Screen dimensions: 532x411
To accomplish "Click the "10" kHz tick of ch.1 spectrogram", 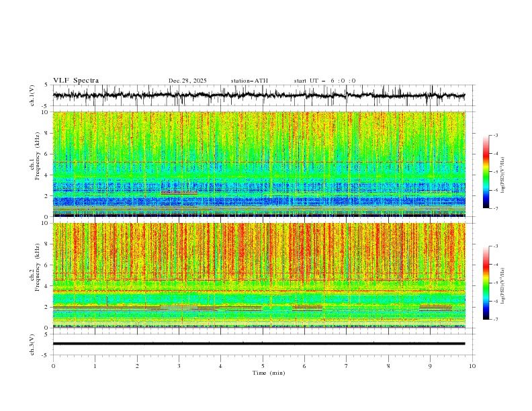I will (45, 112).
